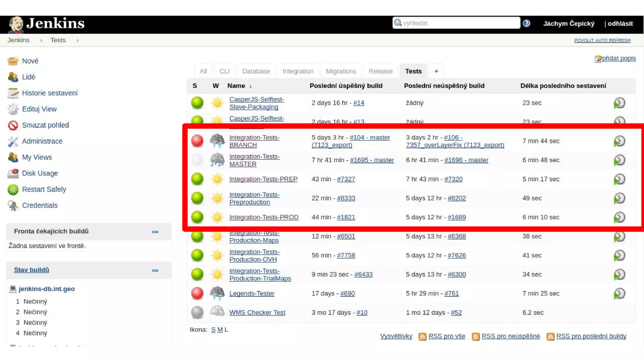Image resolution: width=644 pixels, height=362 pixels.
Task: Open the Disk Usage sidebar item
Action: (40, 173)
